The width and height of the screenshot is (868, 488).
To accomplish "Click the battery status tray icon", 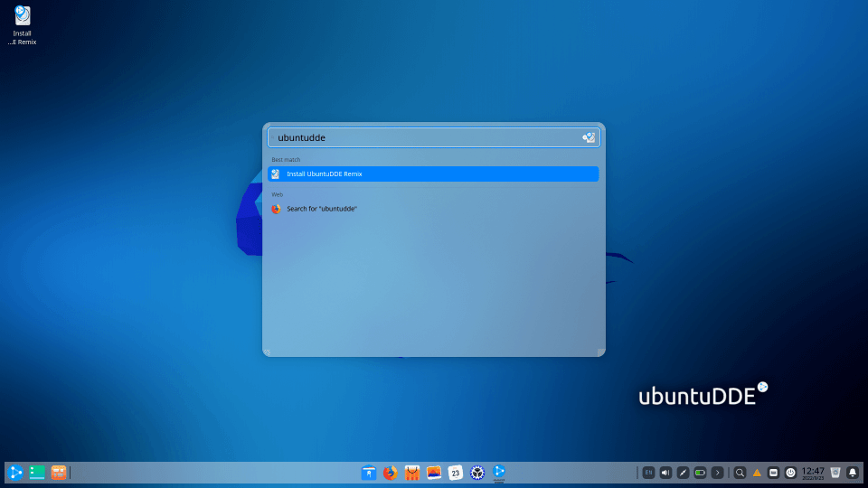I will (700, 472).
